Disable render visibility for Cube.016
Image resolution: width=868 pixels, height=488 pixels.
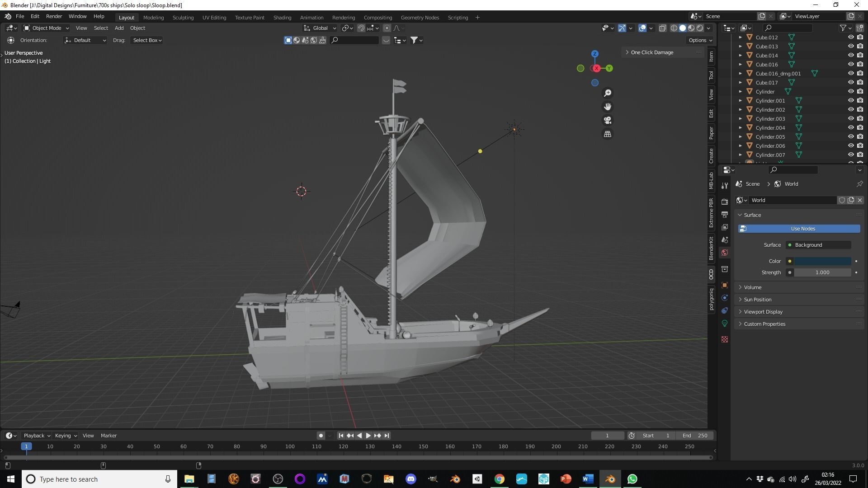coord(860,64)
